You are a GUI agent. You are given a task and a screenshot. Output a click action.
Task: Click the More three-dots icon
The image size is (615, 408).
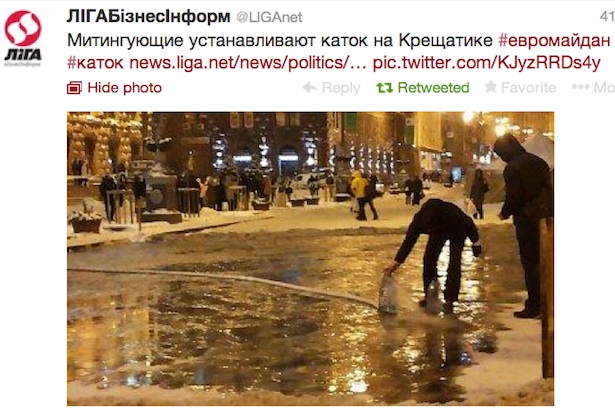click(580, 87)
